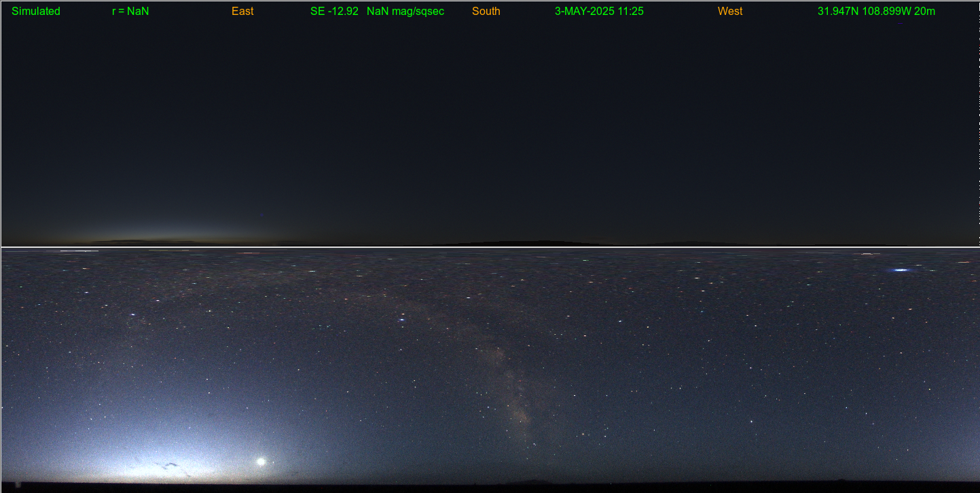Screen dimensions: 980x493
Task: Click the bright blue star in lower panel
Action: click(901, 270)
